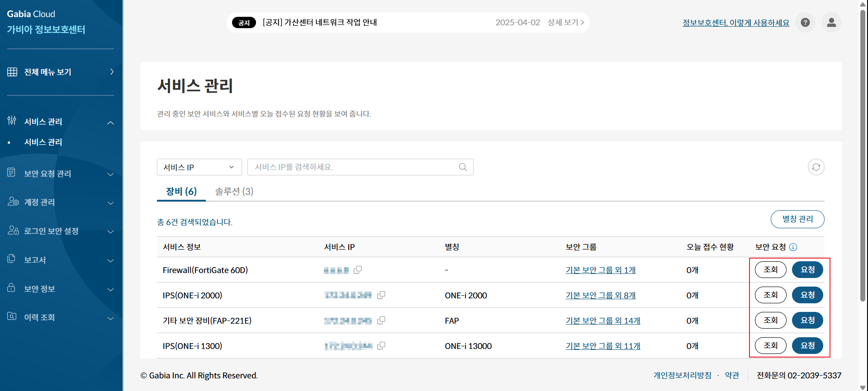The image size is (868, 391).
Task: Select the 장비 (6) tab
Action: pyautogui.click(x=181, y=192)
